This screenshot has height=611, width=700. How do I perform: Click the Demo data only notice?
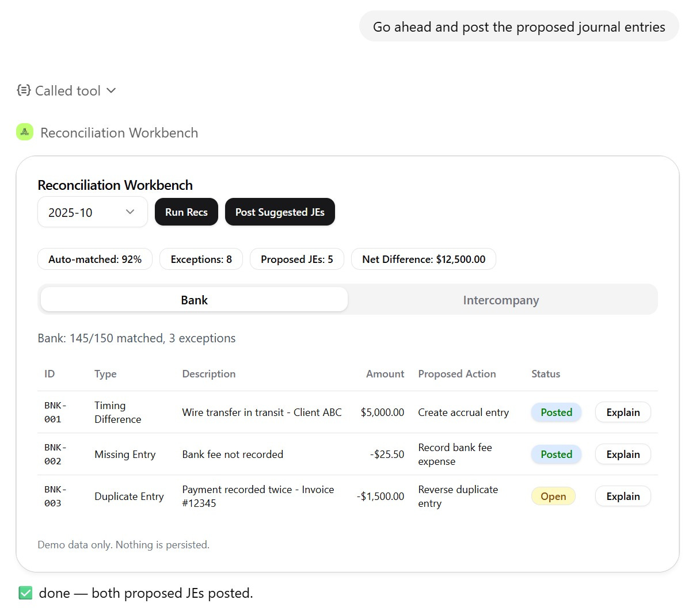(x=123, y=544)
